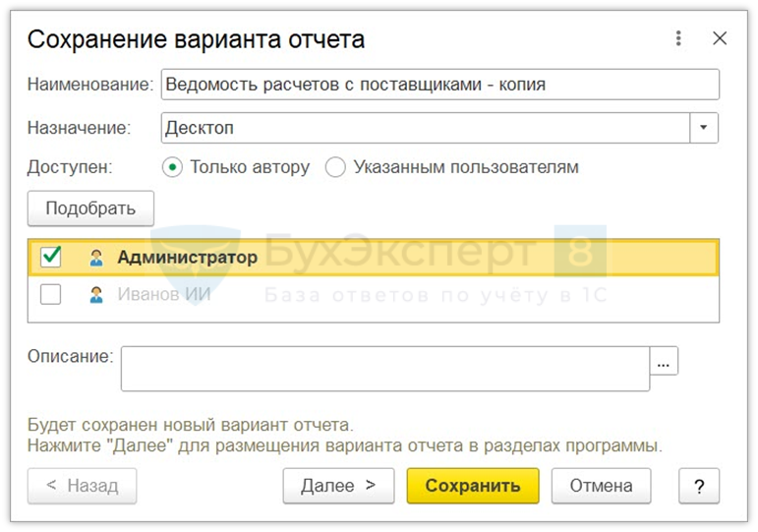Click the Иванов ИИ user icon

click(x=96, y=293)
